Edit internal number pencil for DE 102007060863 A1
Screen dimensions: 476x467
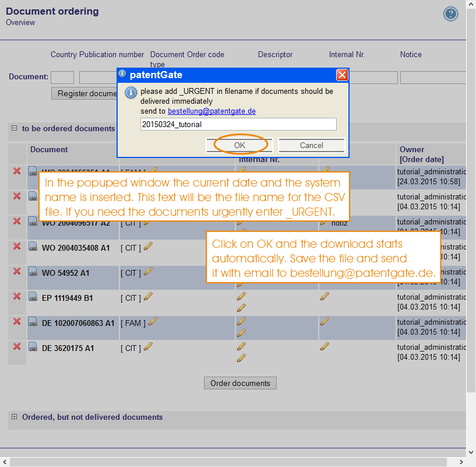pos(241,333)
